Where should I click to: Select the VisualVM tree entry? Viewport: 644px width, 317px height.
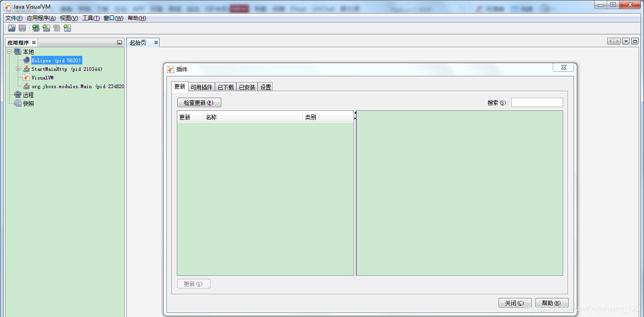pos(43,78)
